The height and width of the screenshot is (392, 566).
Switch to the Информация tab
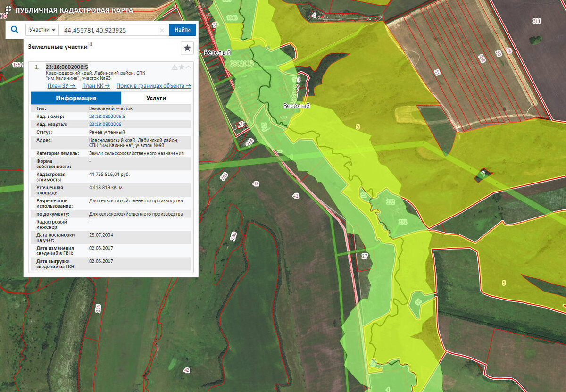pos(76,98)
